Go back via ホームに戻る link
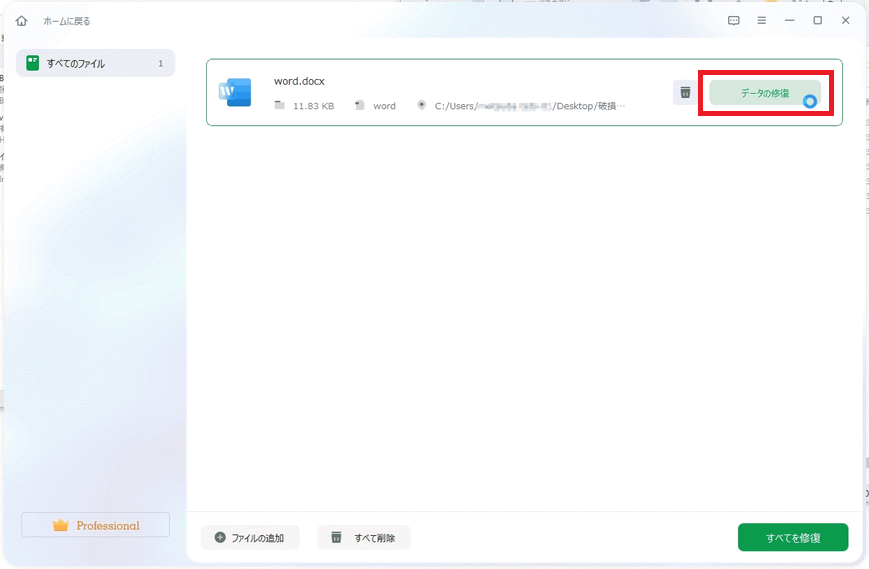 point(66,21)
